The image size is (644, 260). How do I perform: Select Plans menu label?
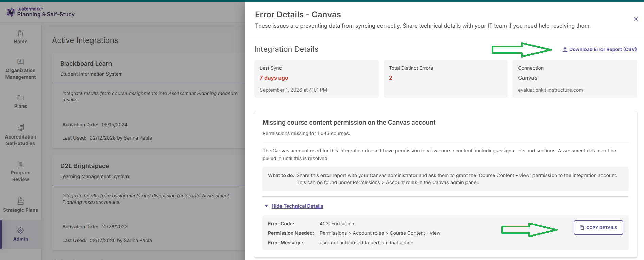[21, 106]
